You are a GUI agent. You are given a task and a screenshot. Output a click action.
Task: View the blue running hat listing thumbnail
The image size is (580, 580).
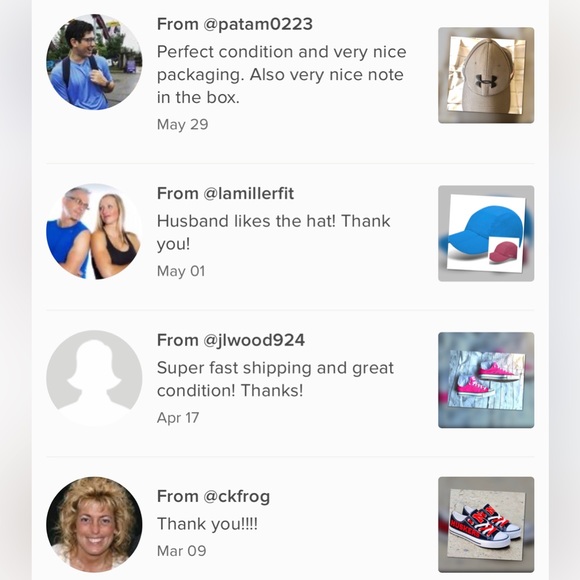(486, 233)
